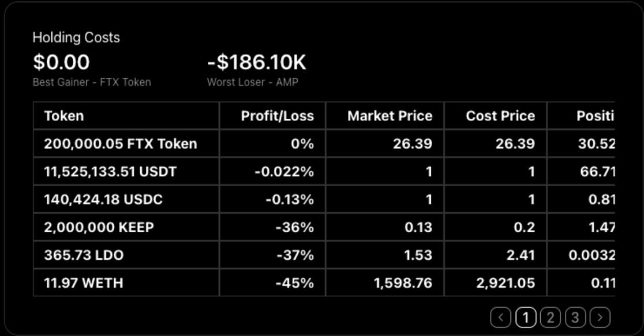The width and height of the screenshot is (644, 336).
Task: Open the 140,424.18 USDC holding
Action: [103, 199]
